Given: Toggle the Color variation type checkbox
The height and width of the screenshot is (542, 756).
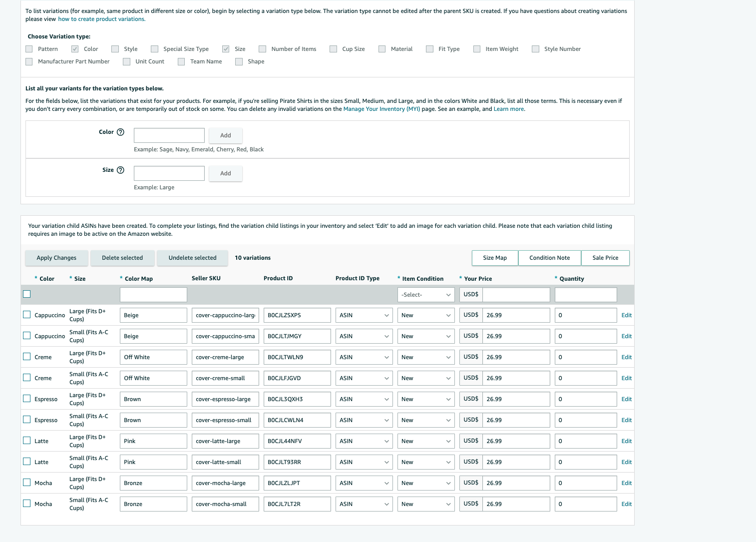Looking at the screenshot, I should coord(75,49).
